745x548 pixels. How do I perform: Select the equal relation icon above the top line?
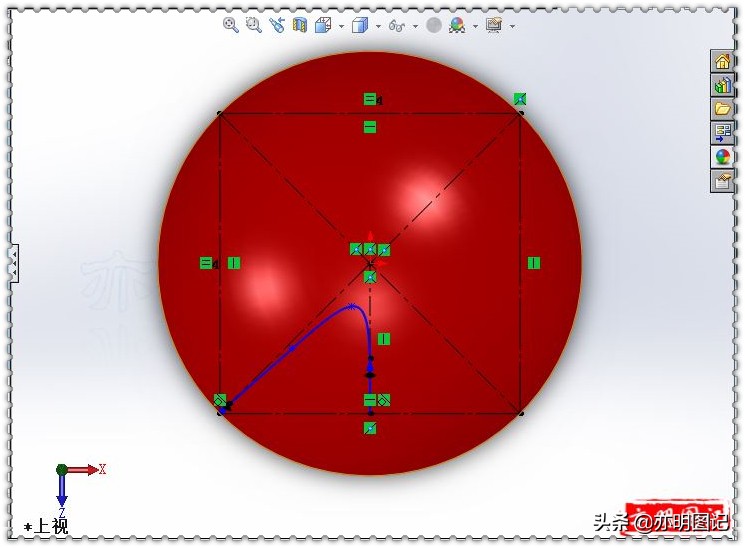click(x=370, y=99)
